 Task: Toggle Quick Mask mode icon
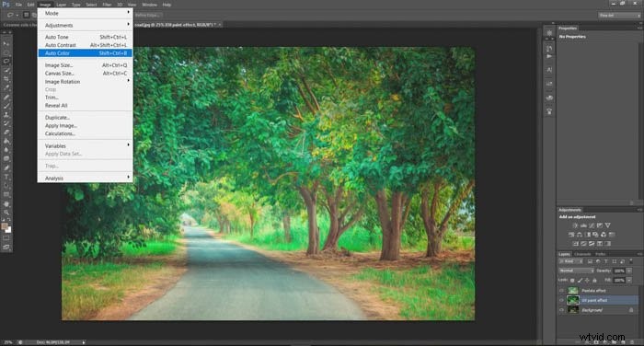(6, 238)
